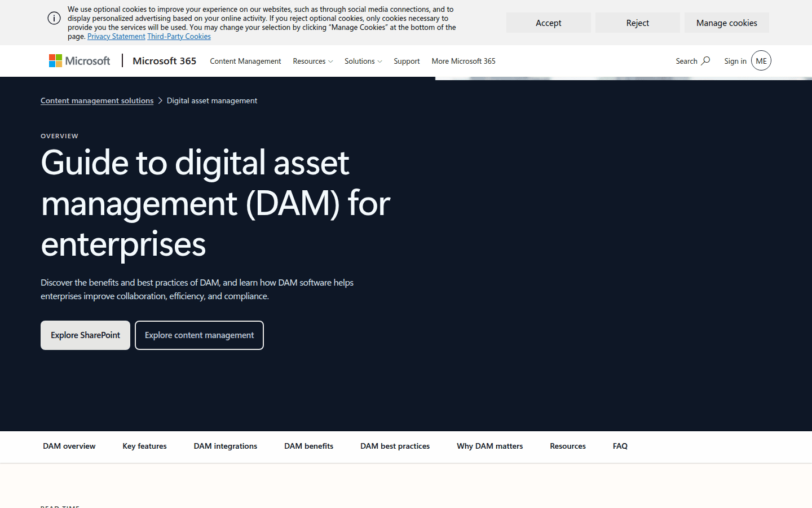
Task: Open the Third-Party Cookies link
Action: (x=179, y=36)
